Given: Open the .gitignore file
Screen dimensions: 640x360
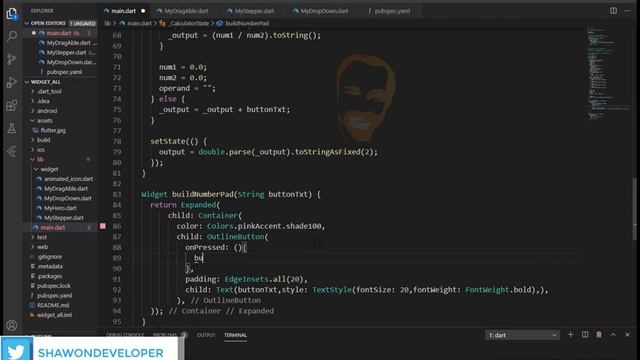Looking at the screenshot, I should tap(49, 257).
